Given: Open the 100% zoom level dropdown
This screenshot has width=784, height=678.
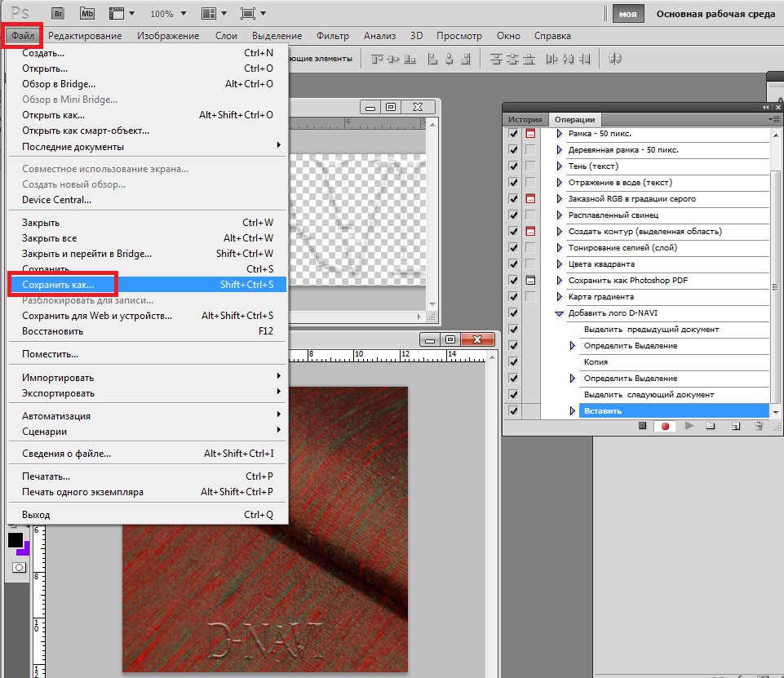Looking at the screenshot, I should click(184, 14).
